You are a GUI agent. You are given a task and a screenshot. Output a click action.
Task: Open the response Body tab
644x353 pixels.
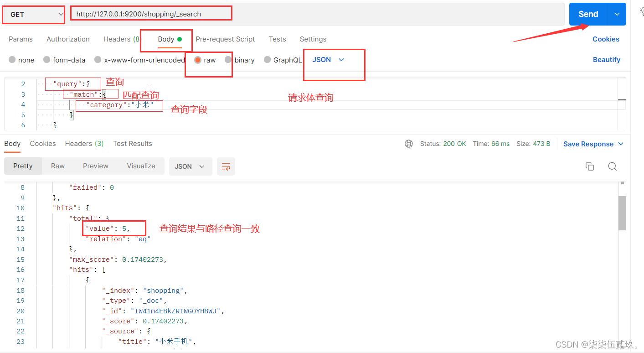point(12,144)
